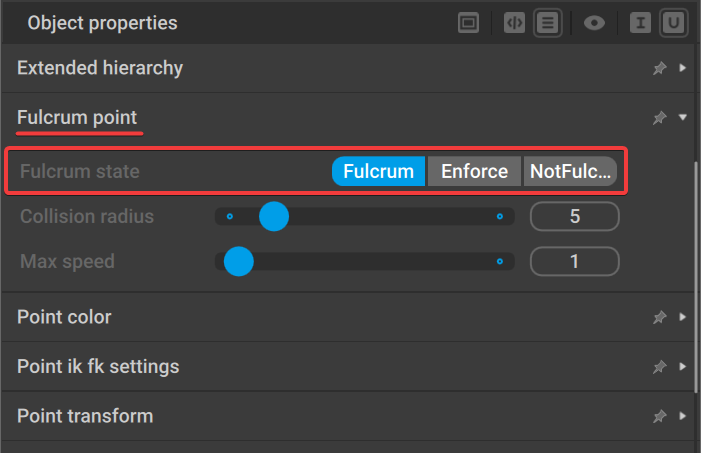Toggle the eye visibility icon
This screenshot has height=453, width=701.
(x=594, y=23)
